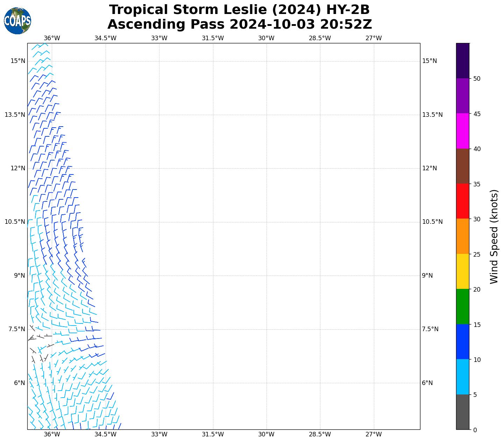Click the 27°W label on the bottom axis

tap(374, 434)
